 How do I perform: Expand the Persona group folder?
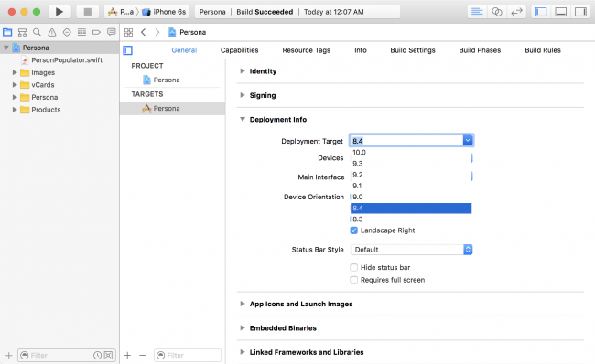point(15,97)
